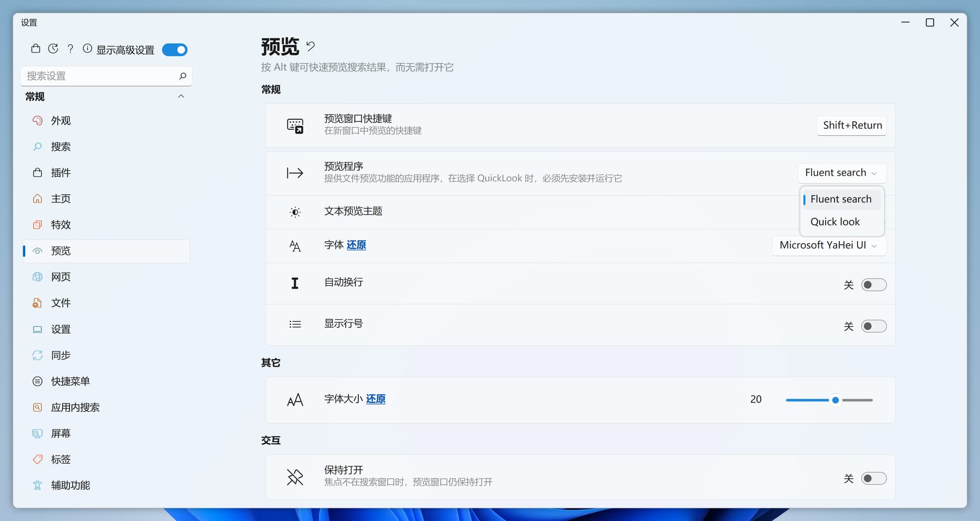Click the about info icon
The height and width of the screenshot is (521, 980).
(x=87, y=49)
